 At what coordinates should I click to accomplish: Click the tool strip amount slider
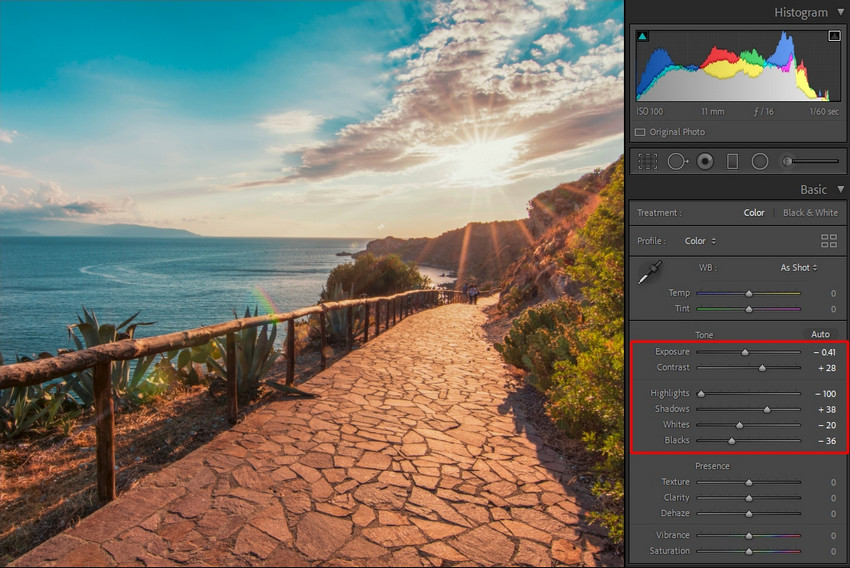pos(810,162)
